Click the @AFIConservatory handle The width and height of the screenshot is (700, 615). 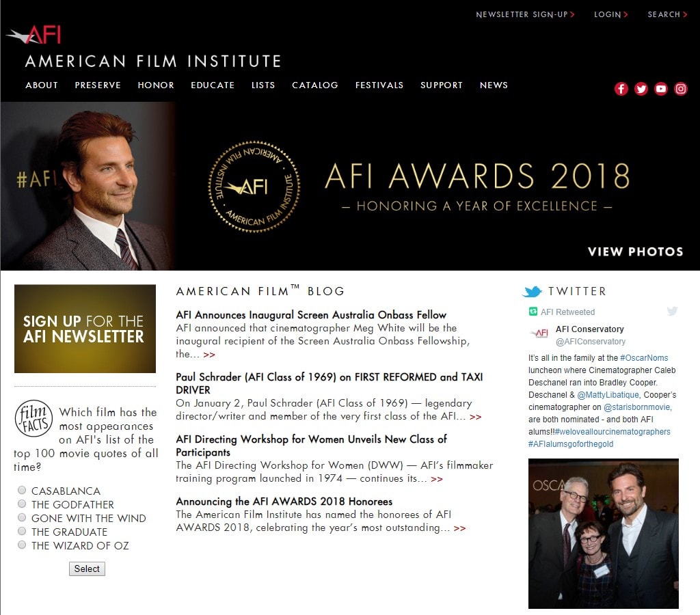[x=590, y=342]
